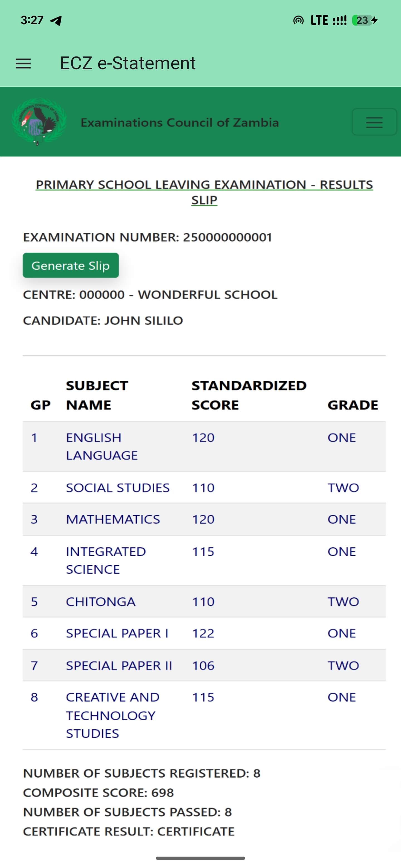Tap the Chitonga subject row

coord(204,601)
